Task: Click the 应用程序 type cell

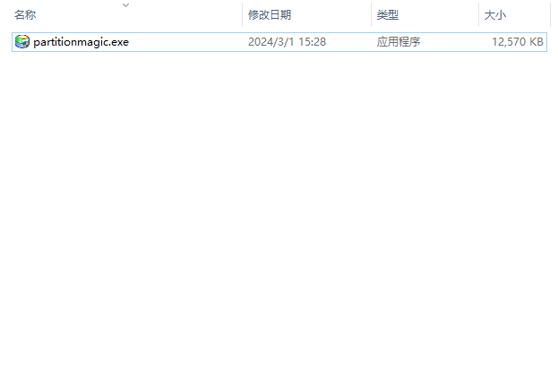Action: 399,42
